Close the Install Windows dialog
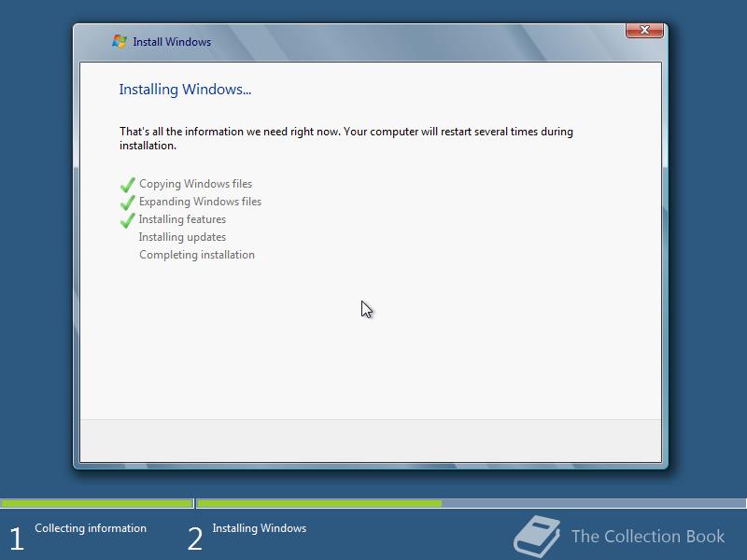 tap(644, 30)
